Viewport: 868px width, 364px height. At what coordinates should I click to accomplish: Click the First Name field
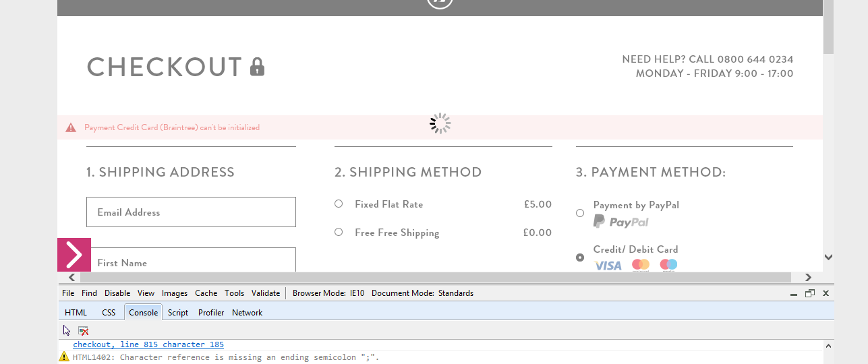(x=191, y=260)
